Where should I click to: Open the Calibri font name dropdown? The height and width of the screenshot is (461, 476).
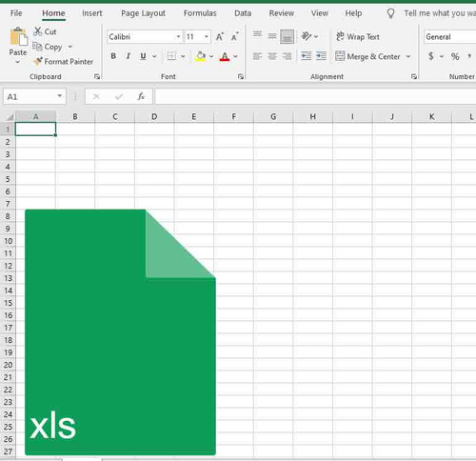178,37
